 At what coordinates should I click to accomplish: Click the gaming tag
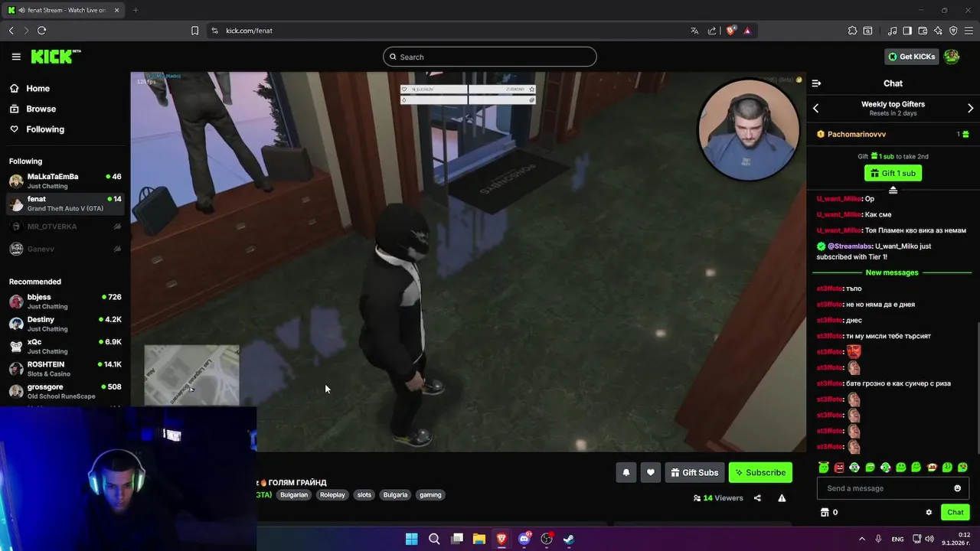click(430, 495)
